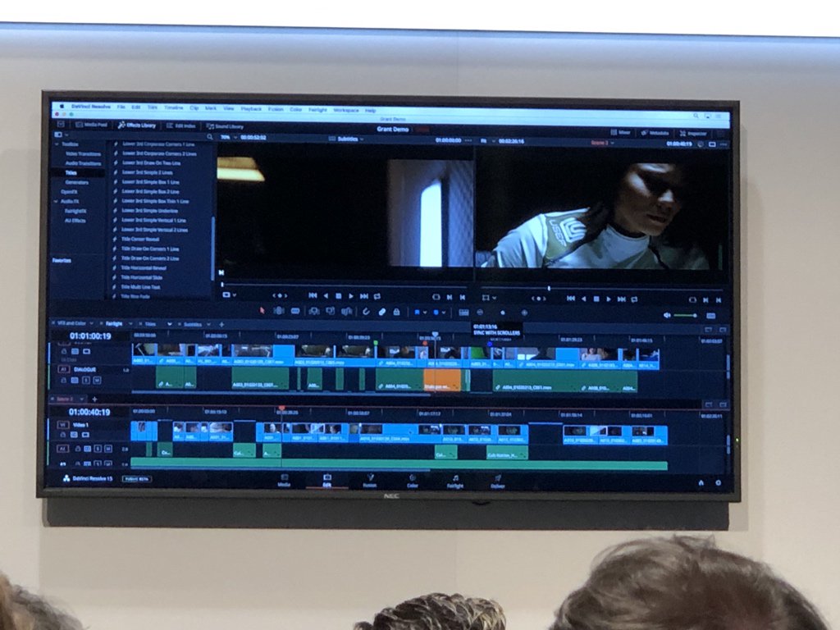Screen dimensions: 840x630
Task: Toggle the Position Lock icon
Action: pyautogui.click(x=396, y=312)
